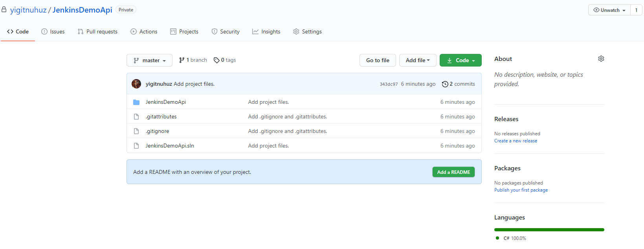
Task: Click the eye icon in Unwatch button
Action: (596, 10)
